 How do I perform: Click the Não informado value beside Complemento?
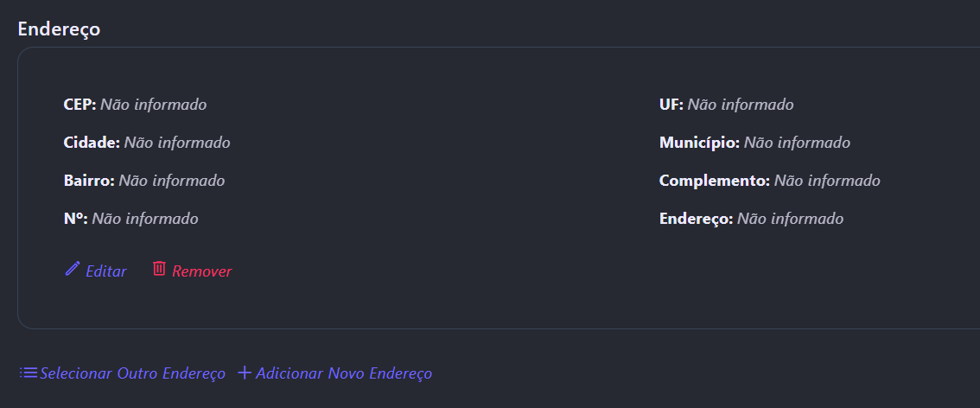click(827, 181)
